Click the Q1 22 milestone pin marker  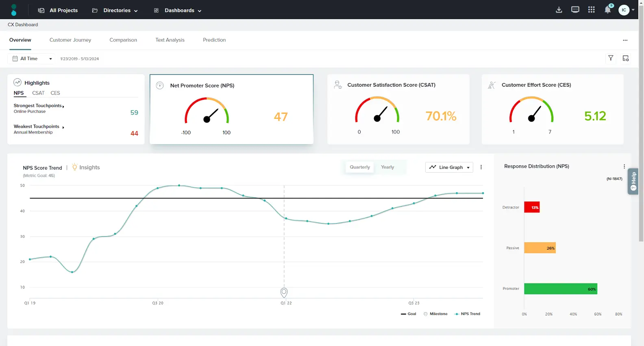[x=284, y=292]
